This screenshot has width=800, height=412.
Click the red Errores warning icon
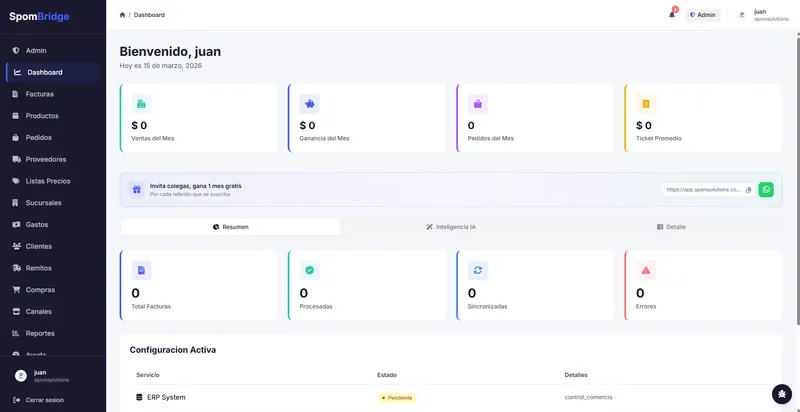pyautogui.click(x=646, y=270)
